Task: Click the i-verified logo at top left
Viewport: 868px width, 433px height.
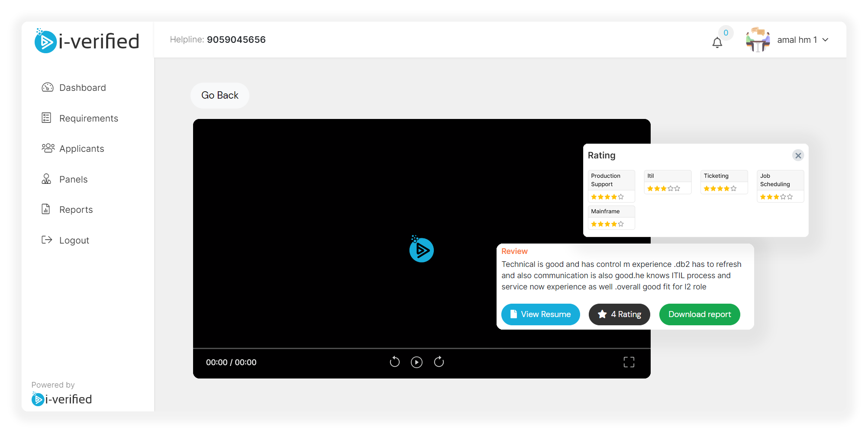Action: point(87,42)
